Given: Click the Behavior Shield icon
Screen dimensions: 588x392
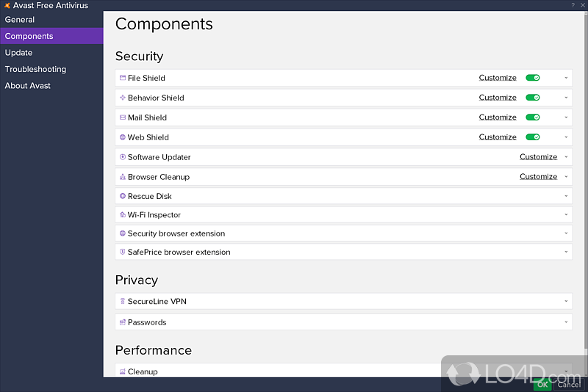Looking at the screenshot, I should (122, 98).
